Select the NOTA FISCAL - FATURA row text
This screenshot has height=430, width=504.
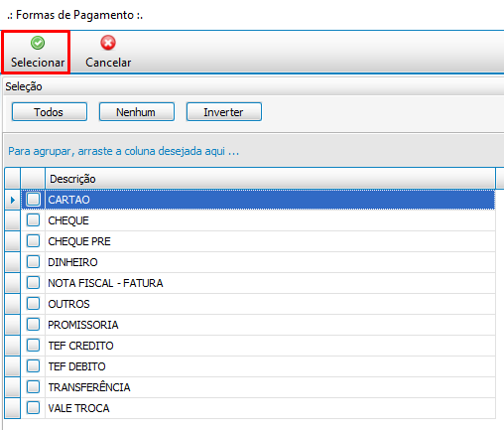click(105, 283)
